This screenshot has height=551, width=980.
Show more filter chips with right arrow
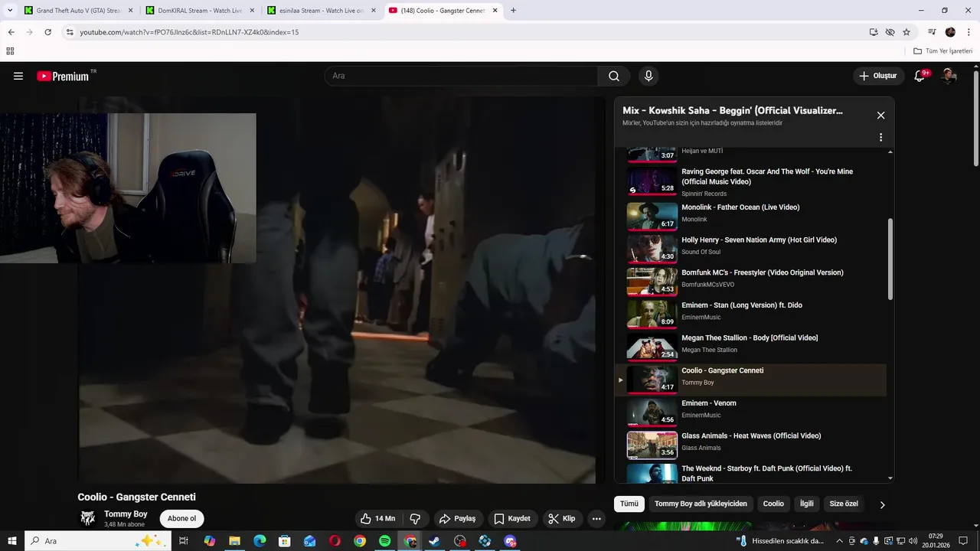click(x=882, y=505)
